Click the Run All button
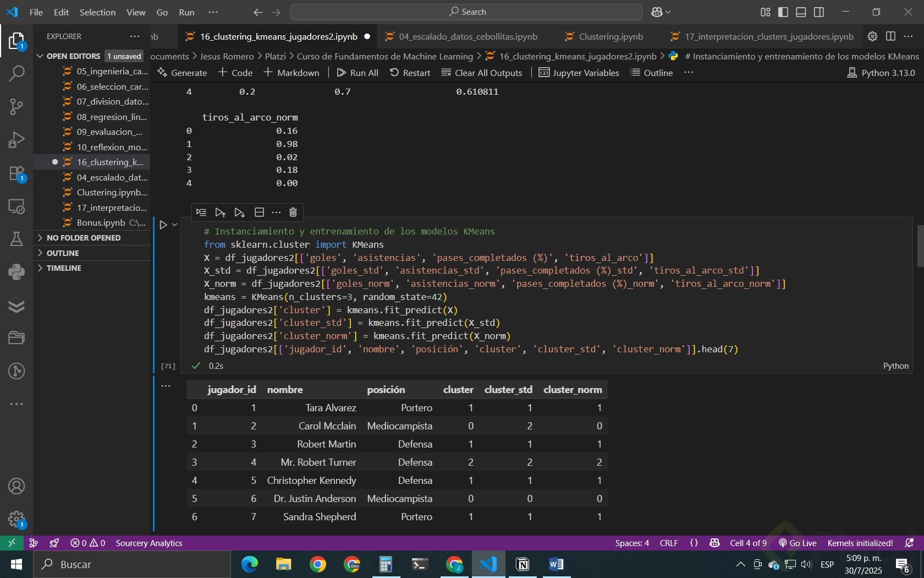924x578 pixels. click(358, 73)
